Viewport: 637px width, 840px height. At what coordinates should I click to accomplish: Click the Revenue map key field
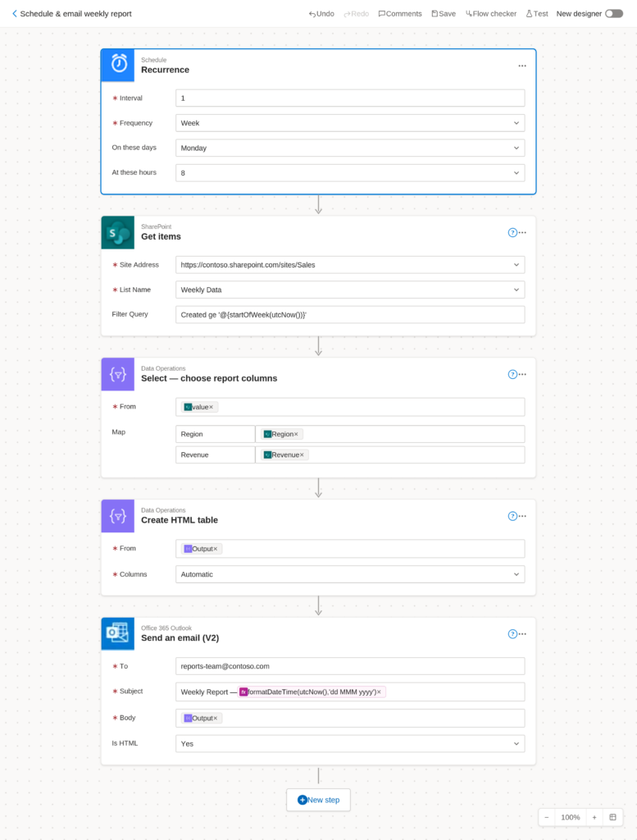(215, 454)
